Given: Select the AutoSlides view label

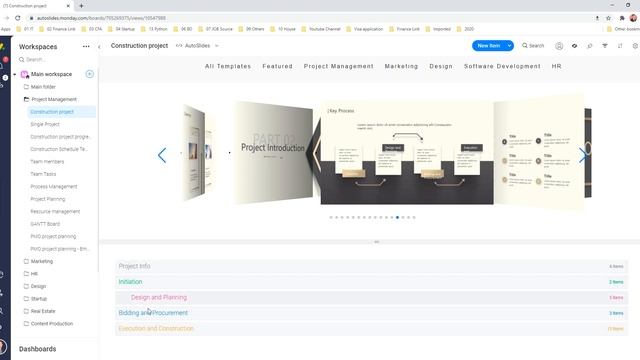Looking at the screenshot, I should (198, 46).
